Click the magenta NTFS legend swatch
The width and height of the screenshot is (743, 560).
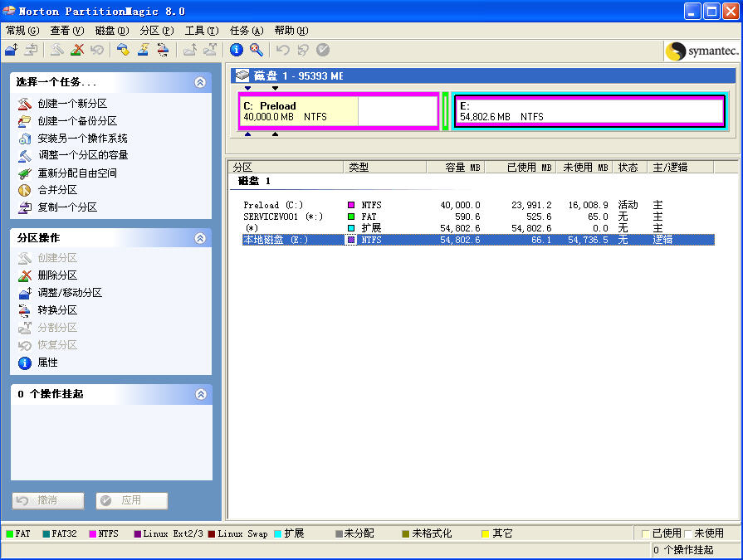point(92,534)
